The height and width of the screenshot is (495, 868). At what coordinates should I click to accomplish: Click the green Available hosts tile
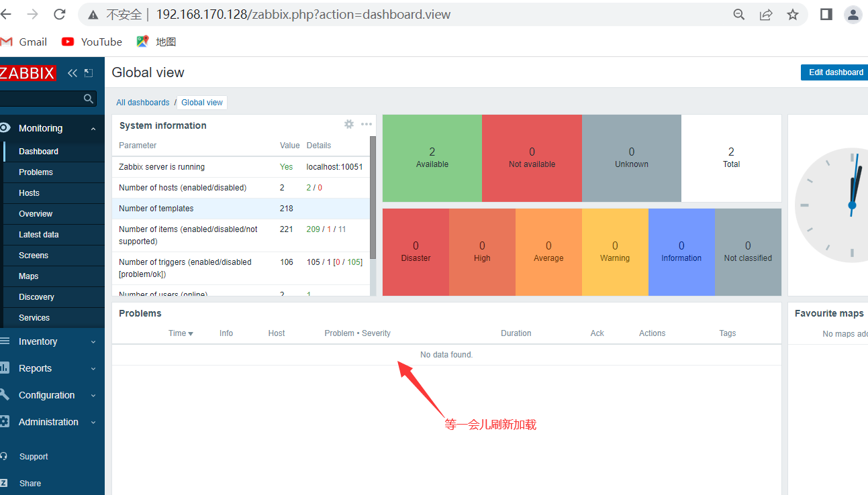pos(432,158)
